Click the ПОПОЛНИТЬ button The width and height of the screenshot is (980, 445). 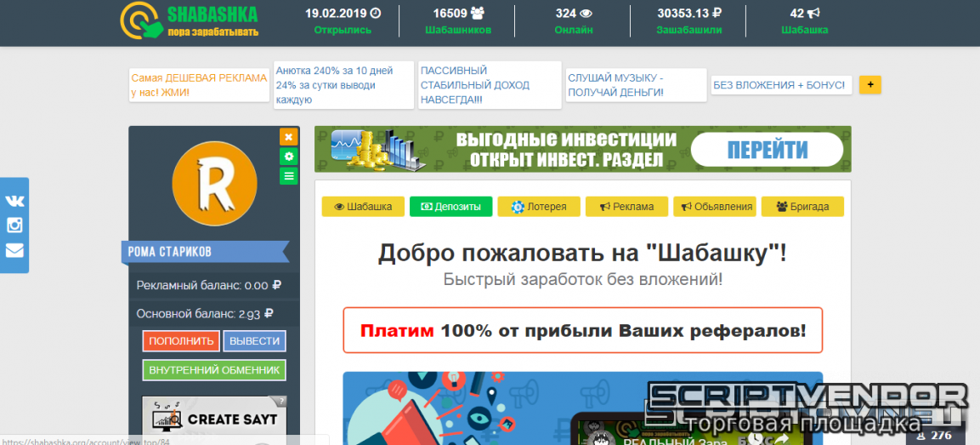[x=181, y=341]
